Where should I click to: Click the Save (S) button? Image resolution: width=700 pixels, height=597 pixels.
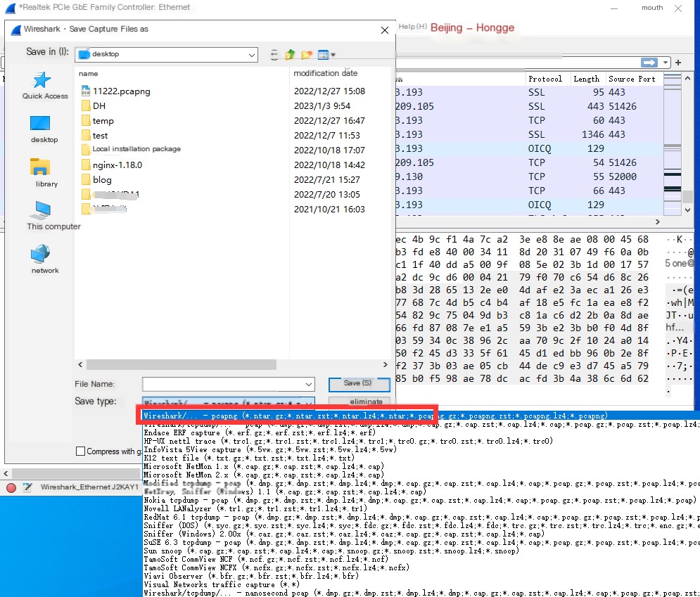359,384
